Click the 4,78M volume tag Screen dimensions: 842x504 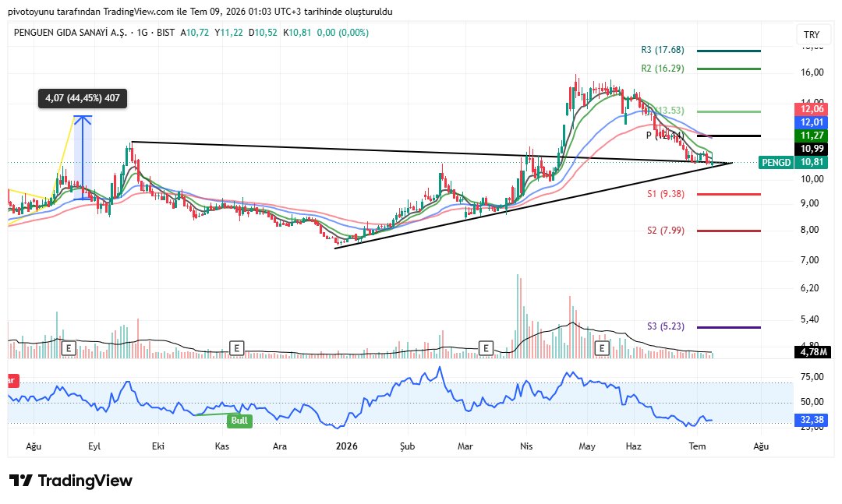coord(812,352)
